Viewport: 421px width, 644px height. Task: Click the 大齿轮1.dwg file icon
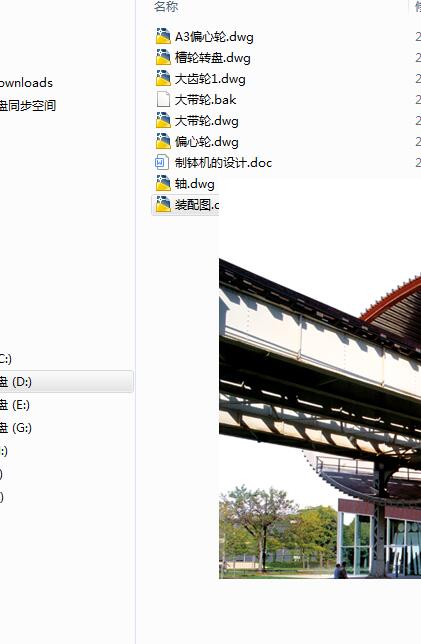pos(163,78)
